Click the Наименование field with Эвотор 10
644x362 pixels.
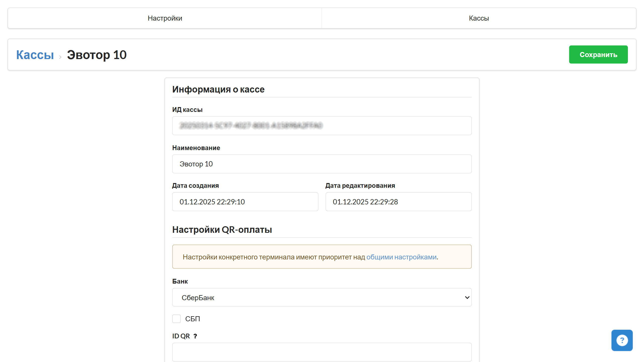pyautogui.click(x=321, y=164)
